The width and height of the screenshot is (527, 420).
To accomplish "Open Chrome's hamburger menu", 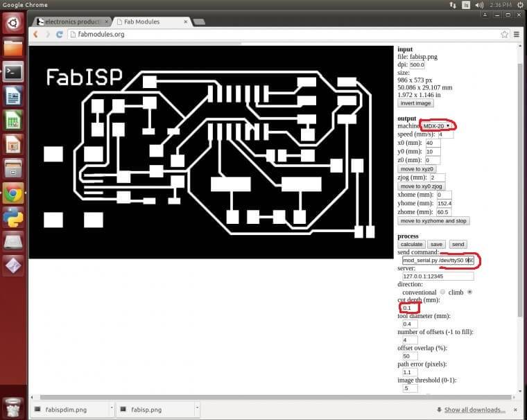I will click(x=517, y=34).
